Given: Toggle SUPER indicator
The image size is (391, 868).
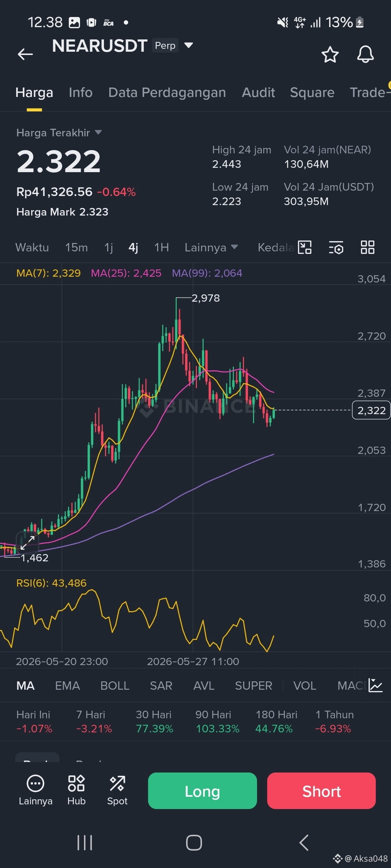Looking at the screenshot, I should coord(253,686).
